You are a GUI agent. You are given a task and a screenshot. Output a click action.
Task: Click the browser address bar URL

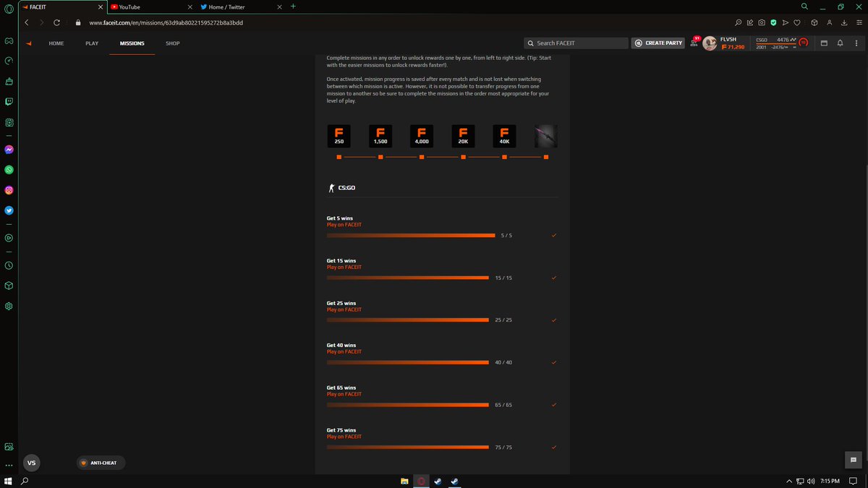166,22
